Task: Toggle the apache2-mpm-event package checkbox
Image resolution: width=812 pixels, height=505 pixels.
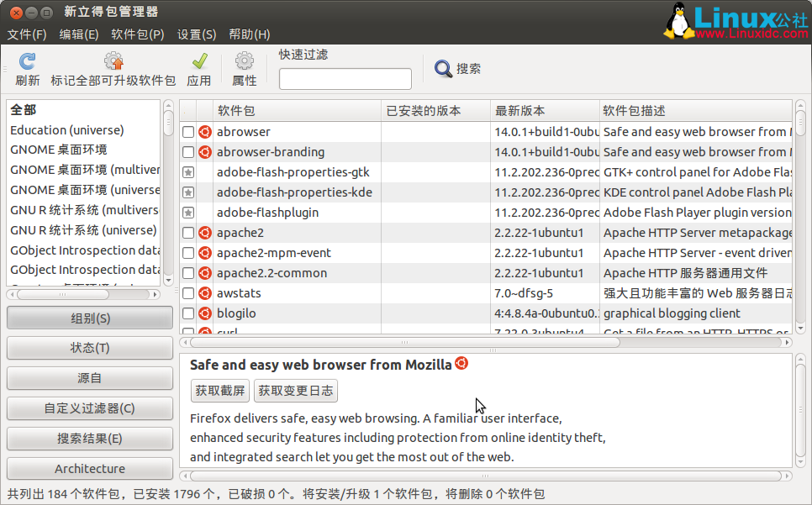Action: [188, 253]
